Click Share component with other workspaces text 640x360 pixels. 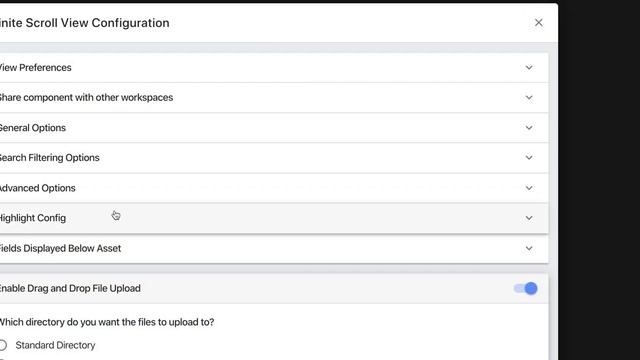click(x=86, y=98)
